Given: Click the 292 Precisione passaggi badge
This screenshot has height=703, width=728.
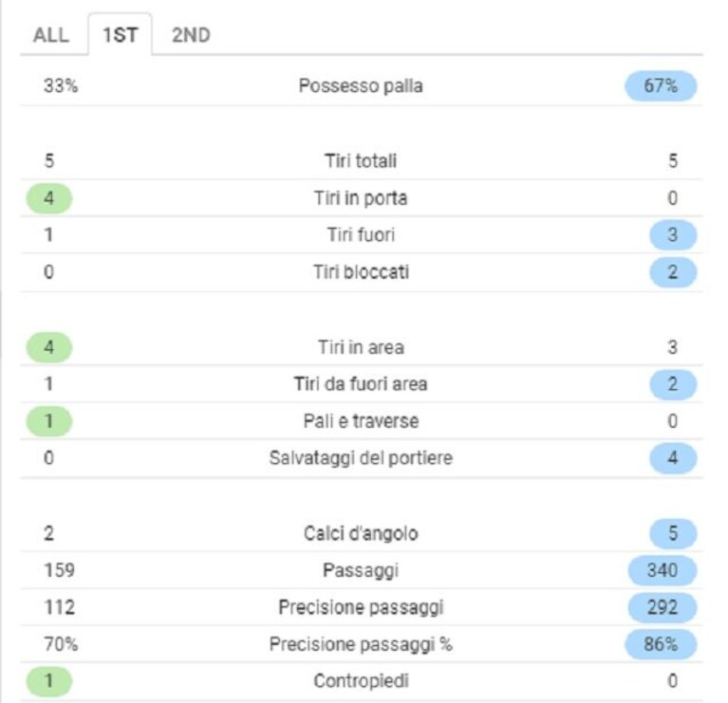Looking at the screenshot, I should point(663,607).
